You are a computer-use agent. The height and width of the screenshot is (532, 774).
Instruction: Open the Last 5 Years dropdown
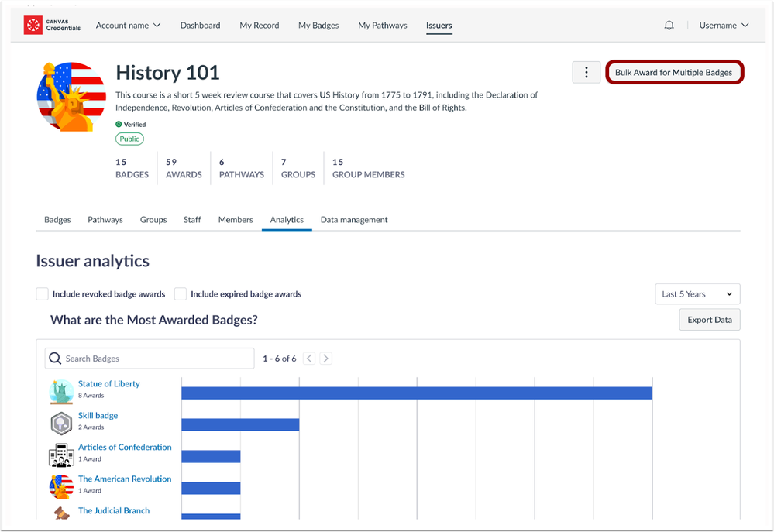[x=697, y=294]
